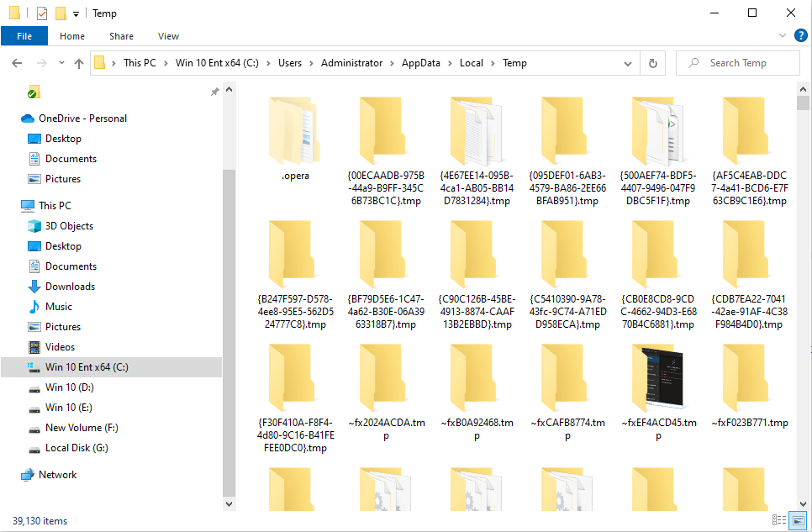Expand chevron after This PC in path
The width and height of the screenshot is (812, 532).
click(x=166, y=63)
